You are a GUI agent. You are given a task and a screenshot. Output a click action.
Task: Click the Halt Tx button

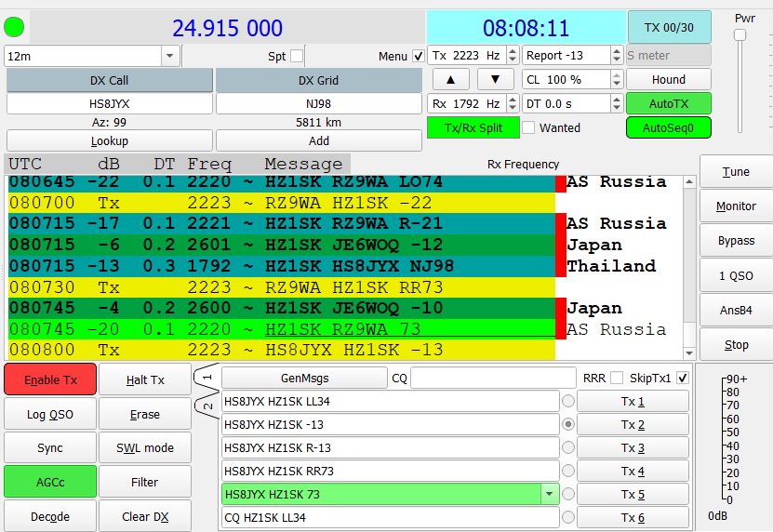pos(145,379)
